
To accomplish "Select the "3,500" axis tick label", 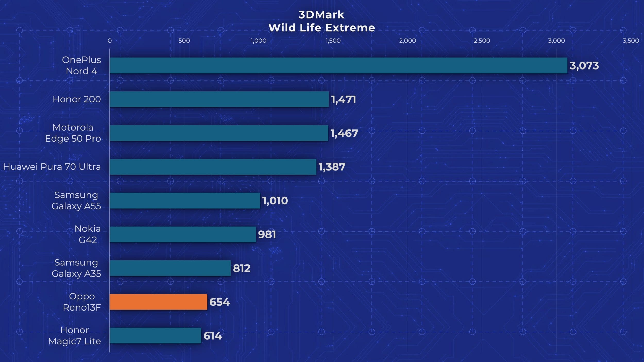I will [x=631, y=41].
